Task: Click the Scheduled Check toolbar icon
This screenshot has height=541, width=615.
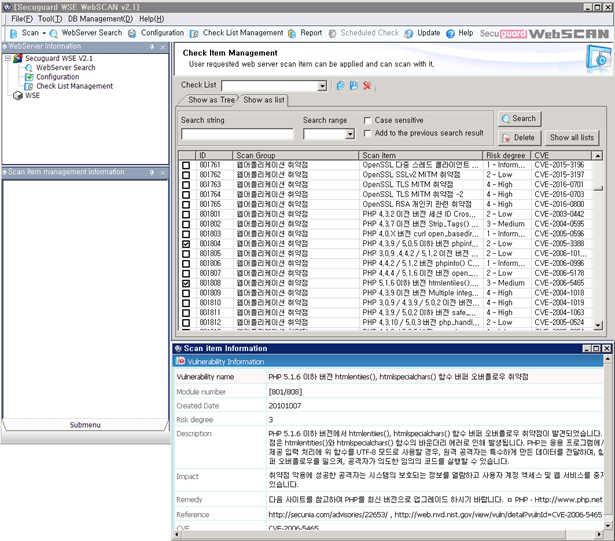Action: (x=332, y=34)
